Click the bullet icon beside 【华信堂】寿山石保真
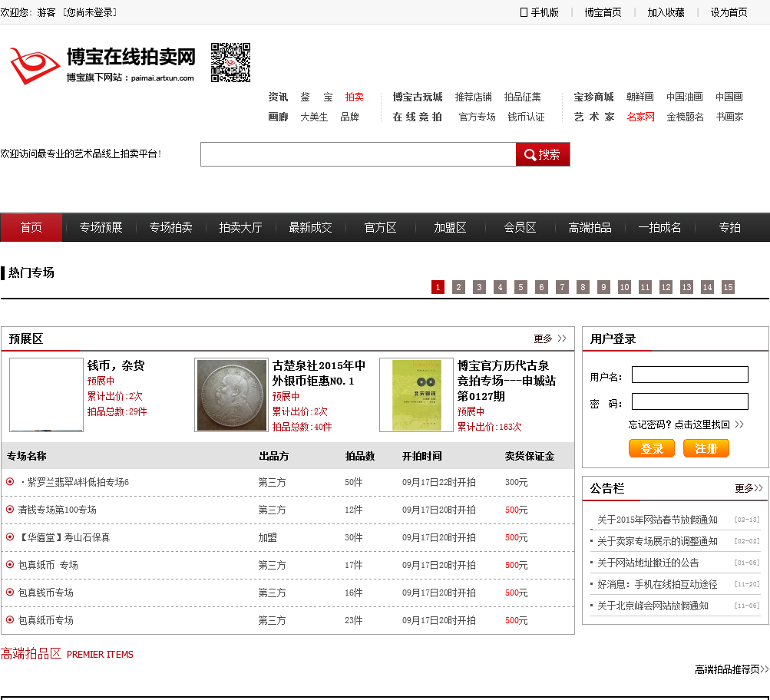Image resolution: width=770 pixels, height=700 pixels. (10, 537)
